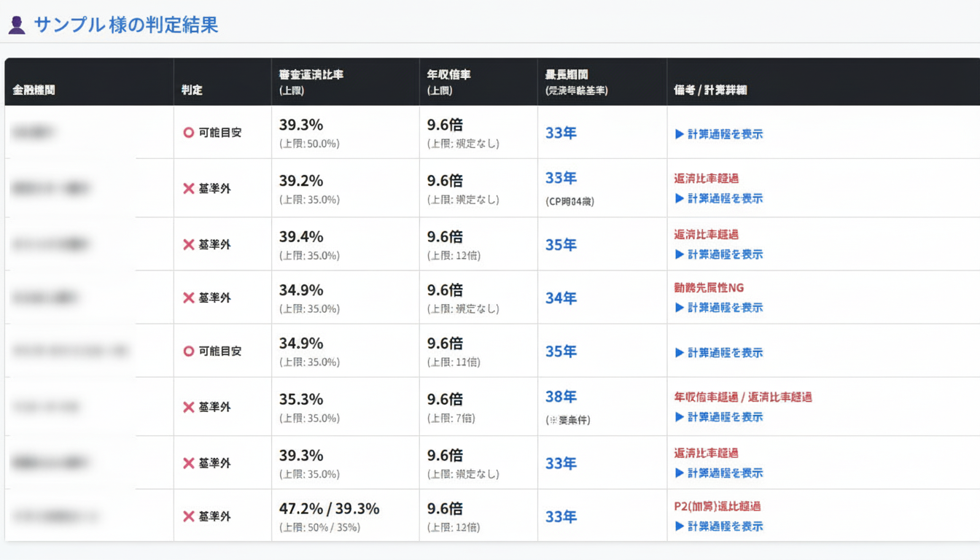Expand 計算過程を表示 under 勤務先属性NG
The image size is (980, 560).
tap(719, 308)
